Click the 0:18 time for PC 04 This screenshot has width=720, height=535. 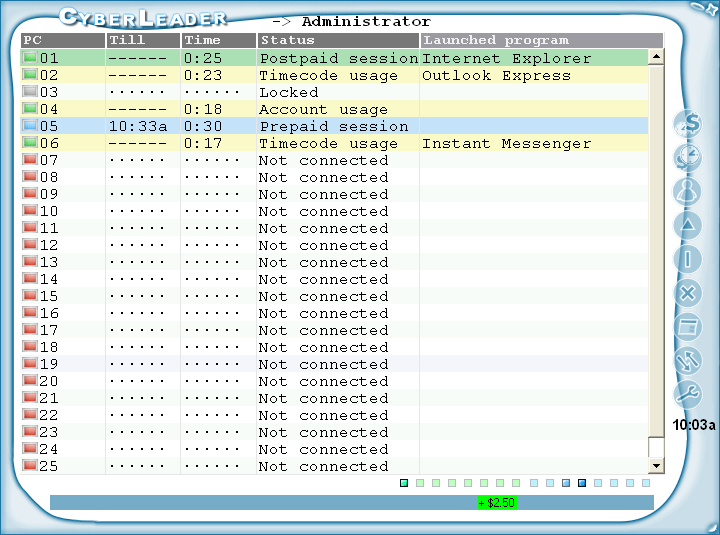click(x=203, y=109)
